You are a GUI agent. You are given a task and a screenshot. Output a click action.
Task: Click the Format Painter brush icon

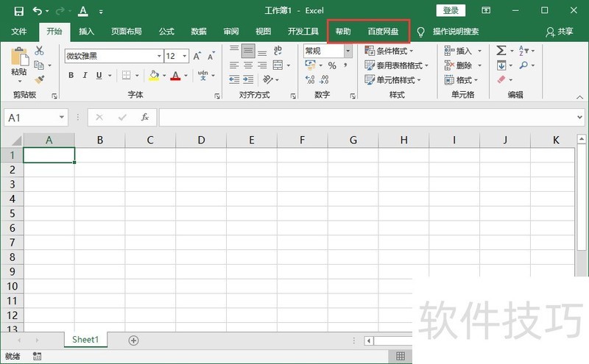pyautogui.click(x=39, y=79)
